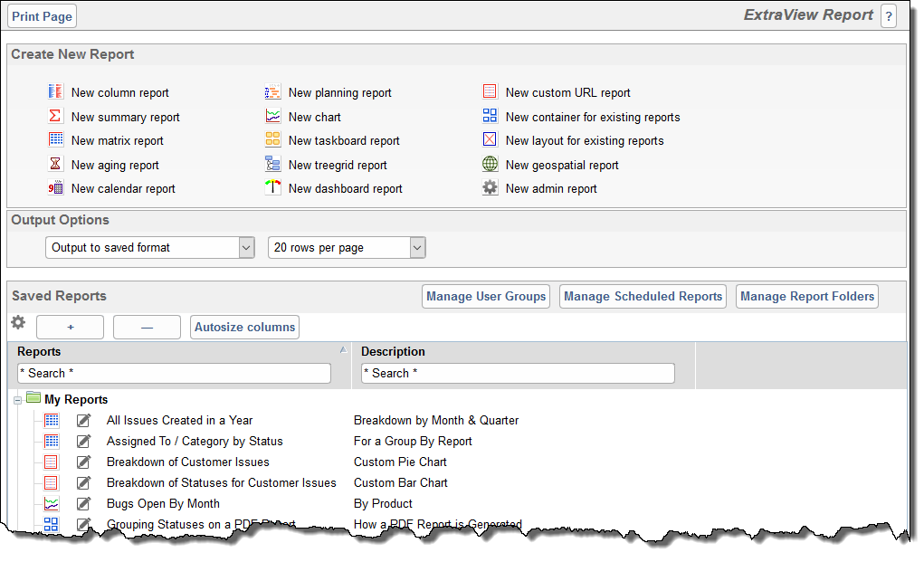Click the New calendar report link
The width and height of the screenshot is (924, 562).
coord(123,188)
